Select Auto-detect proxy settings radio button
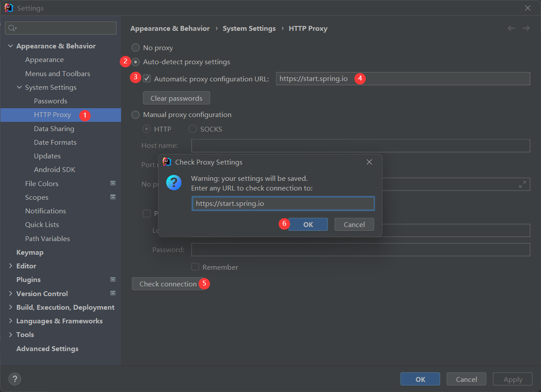 (136, 62)
